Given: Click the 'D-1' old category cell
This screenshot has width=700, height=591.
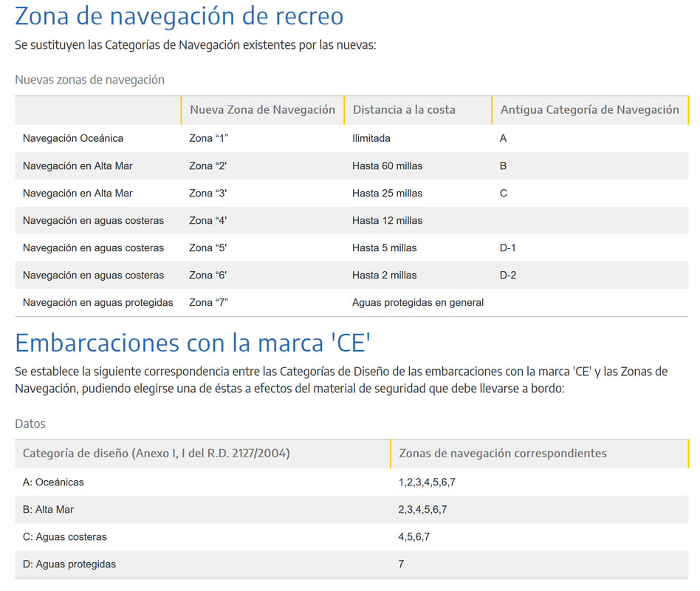Looking at the screenshot, I should point(507,248).
